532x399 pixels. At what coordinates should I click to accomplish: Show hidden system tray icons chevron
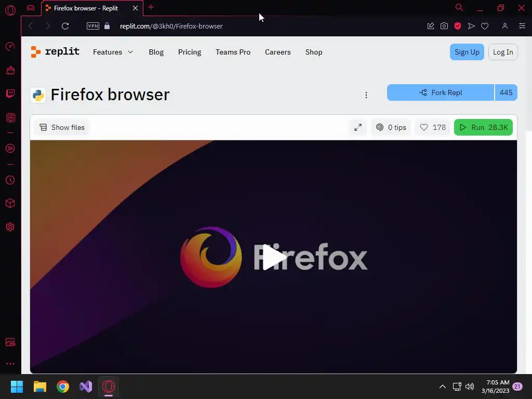coord(443,387)
